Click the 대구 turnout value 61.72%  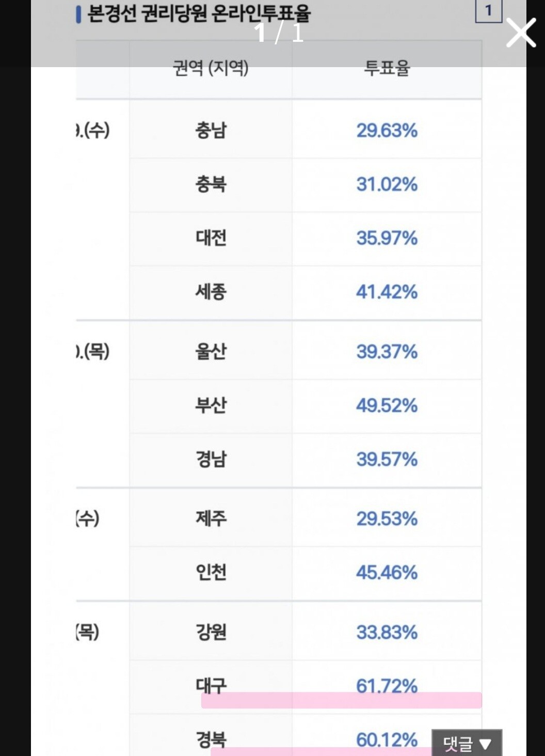click(387, 685)
